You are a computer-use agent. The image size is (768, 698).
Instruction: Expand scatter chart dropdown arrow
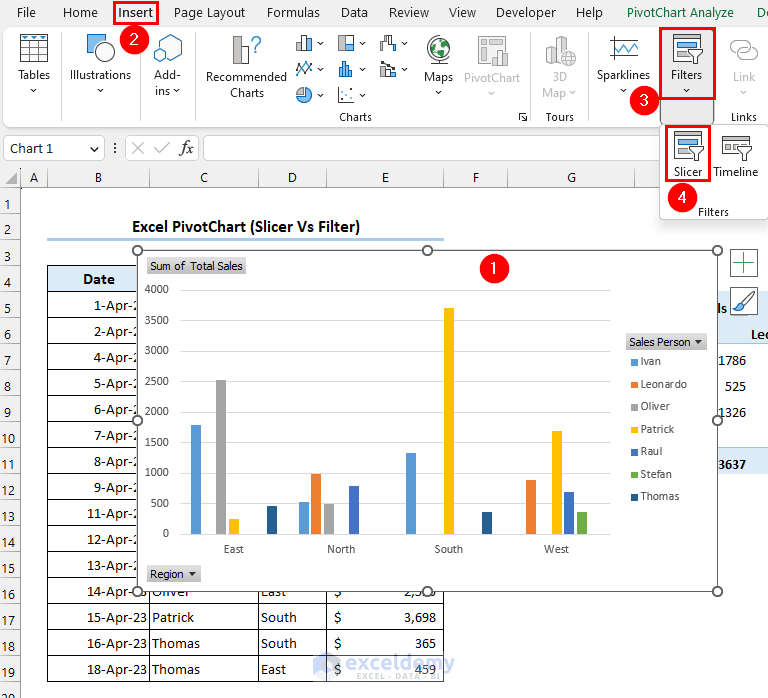point(362,95)
